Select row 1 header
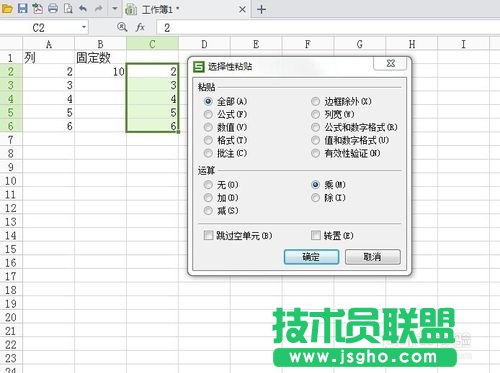 [11, 58]
